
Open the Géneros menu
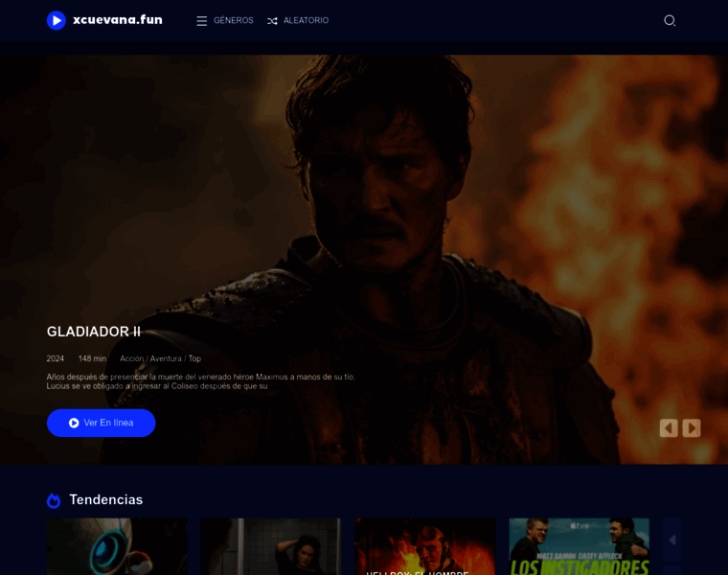click(x=234, y=20)
